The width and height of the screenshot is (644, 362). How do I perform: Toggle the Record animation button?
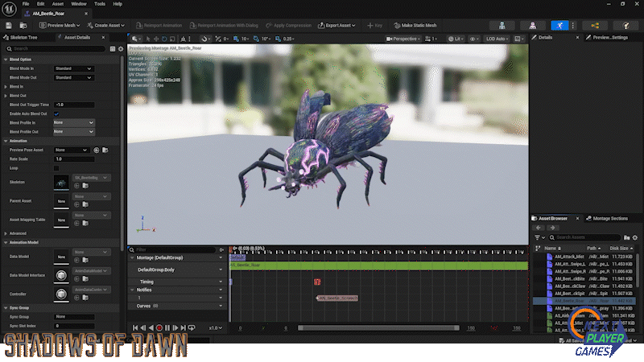(159, 328)
